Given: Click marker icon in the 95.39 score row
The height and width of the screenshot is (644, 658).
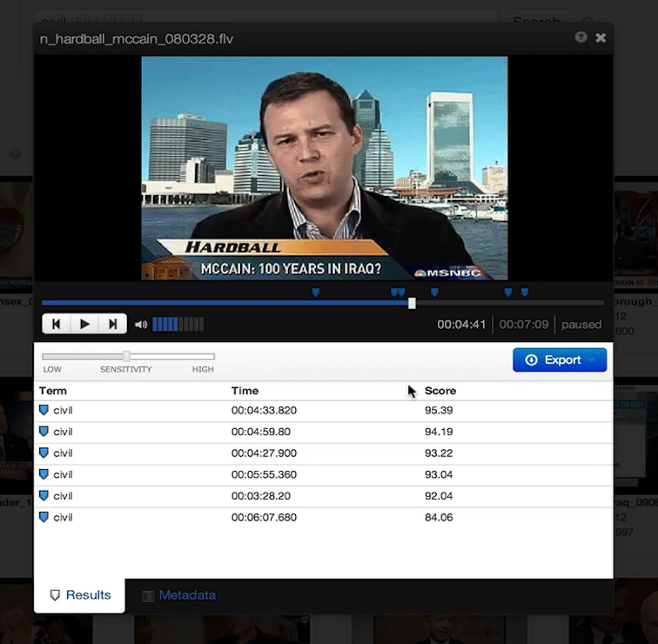Looking at the screenshot, I should pyautogui.click(x=44, y=410).
